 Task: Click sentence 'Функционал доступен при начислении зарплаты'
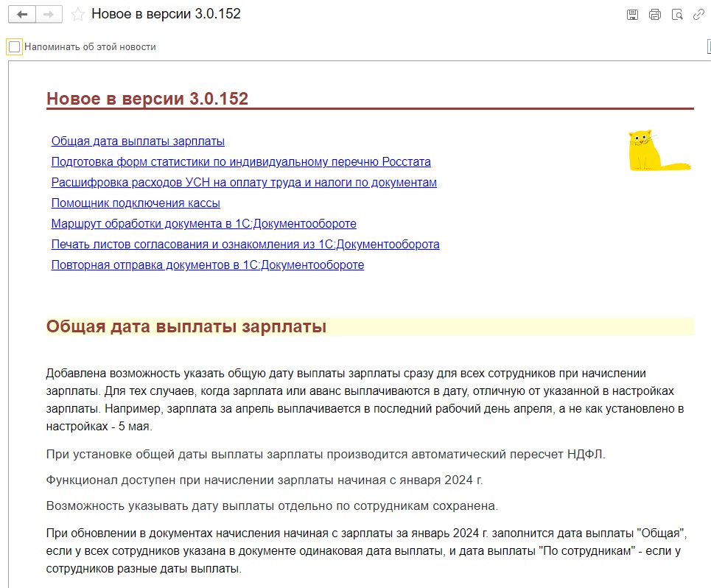265,480
